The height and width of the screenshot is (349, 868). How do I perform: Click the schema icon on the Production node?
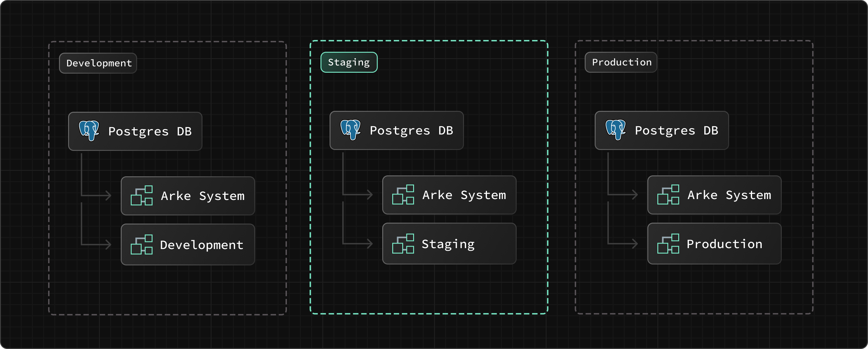(668, 244)
